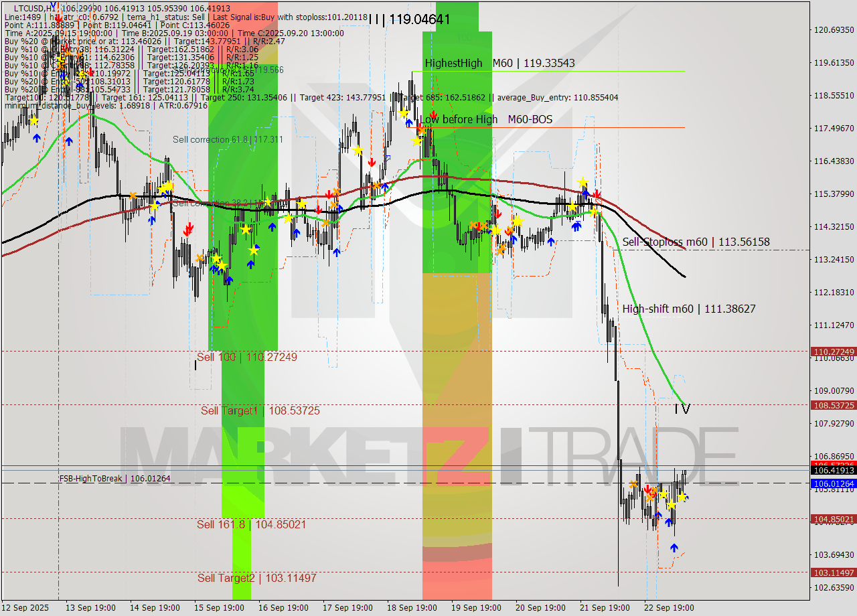Click the Last Signal is:Buy status text

(246, 18)
